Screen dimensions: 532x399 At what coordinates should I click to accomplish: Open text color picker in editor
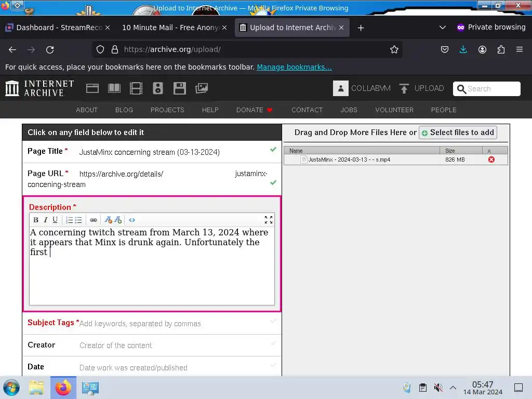tap(108, 220)
